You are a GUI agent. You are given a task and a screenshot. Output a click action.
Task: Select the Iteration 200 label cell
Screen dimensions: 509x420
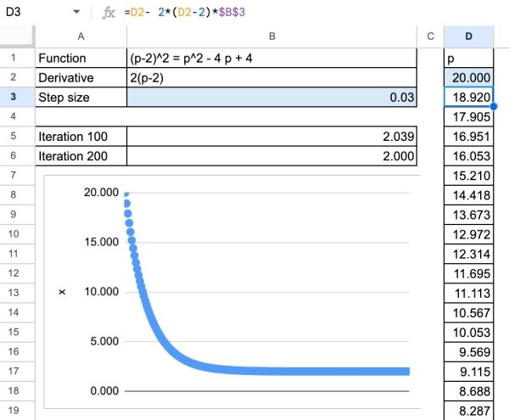81,156
